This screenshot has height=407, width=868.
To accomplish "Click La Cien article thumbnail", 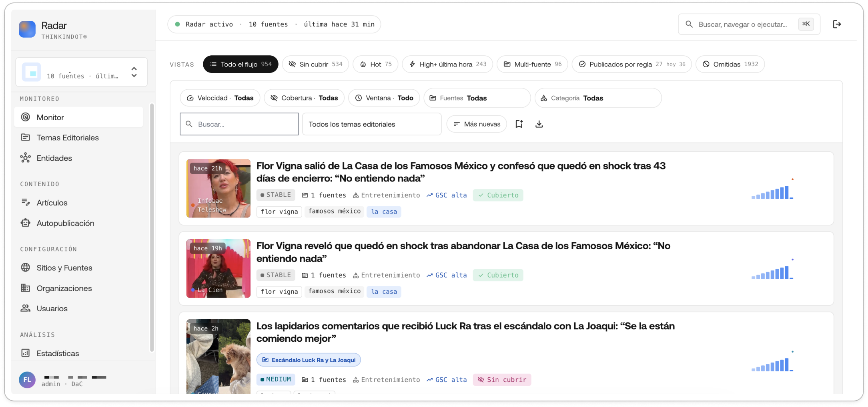I will point(219,268).
